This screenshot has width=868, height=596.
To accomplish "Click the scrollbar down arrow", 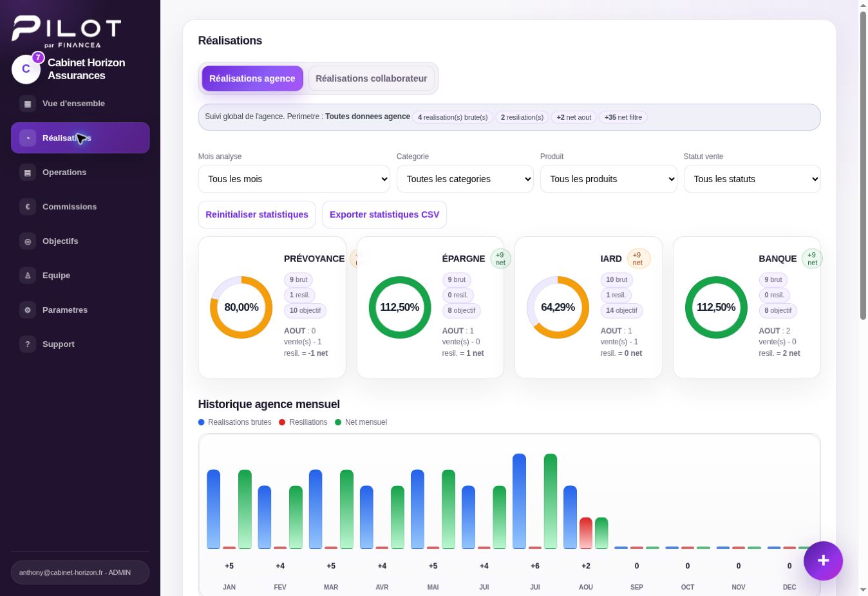I will (863, 590).
